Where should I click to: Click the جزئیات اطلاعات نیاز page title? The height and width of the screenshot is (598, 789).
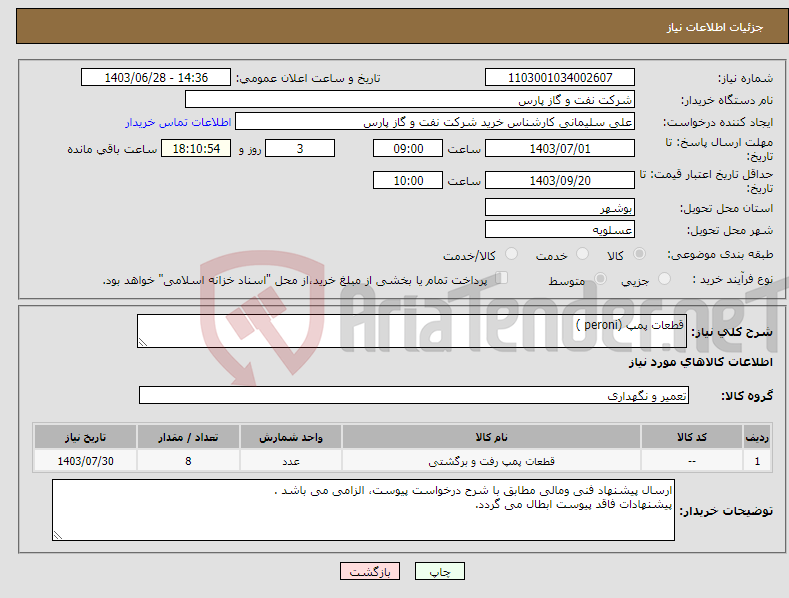coord(715,27)
